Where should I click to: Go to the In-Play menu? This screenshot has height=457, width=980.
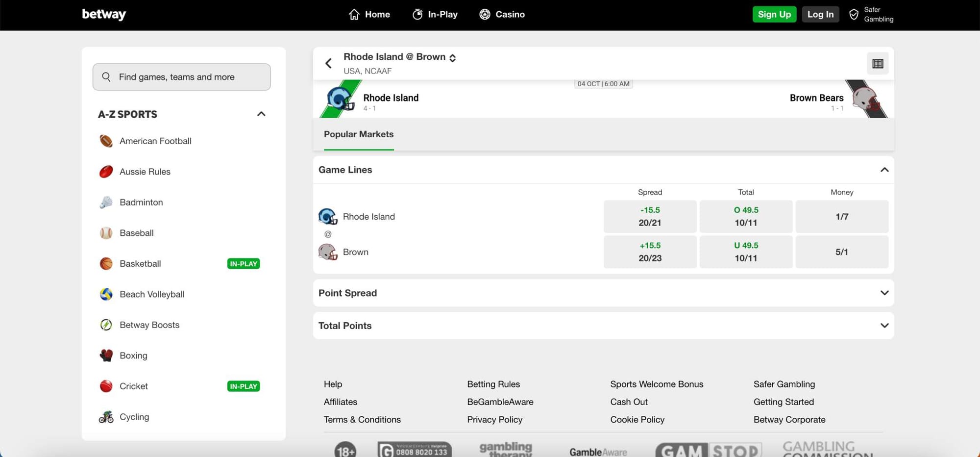(x=435, y=15)
